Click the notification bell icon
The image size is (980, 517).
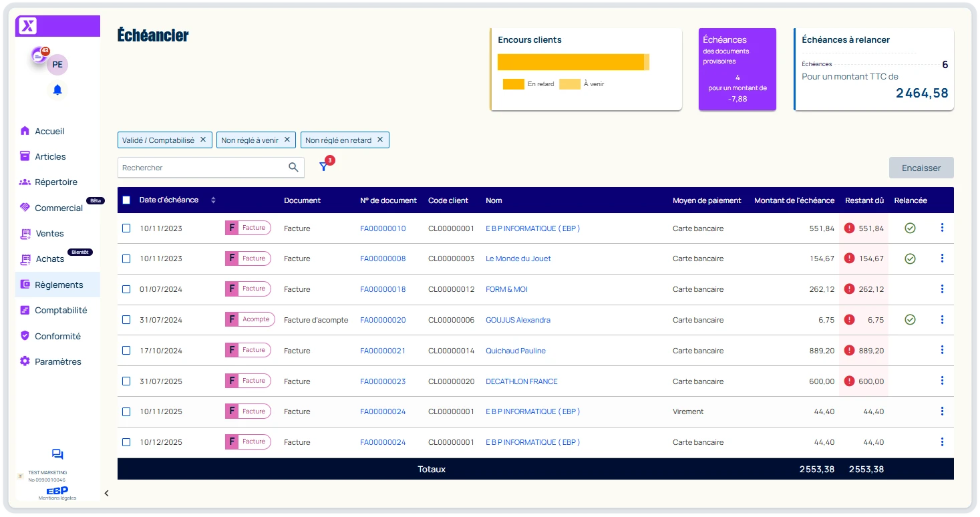pos(57,90)
